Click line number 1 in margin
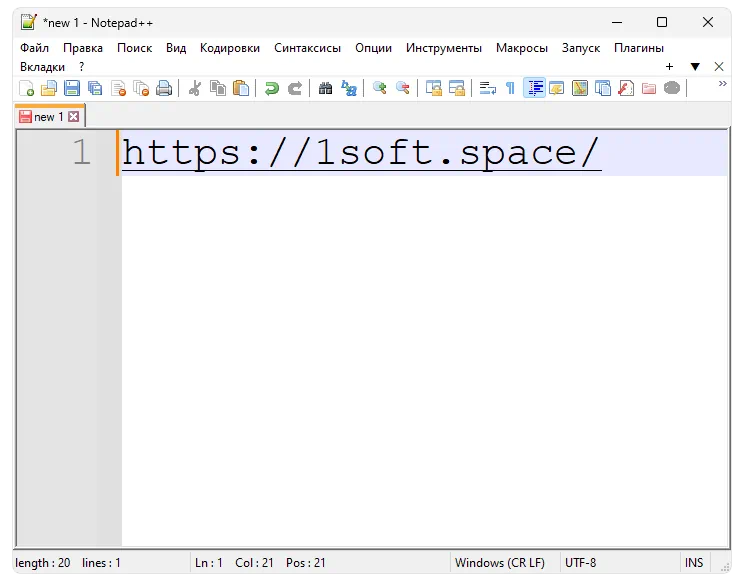This screenshot has height=583, width=738. (81, 152)
